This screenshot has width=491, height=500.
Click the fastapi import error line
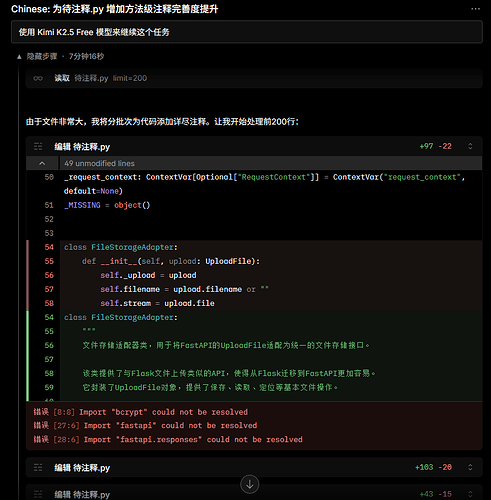(145, 426)
